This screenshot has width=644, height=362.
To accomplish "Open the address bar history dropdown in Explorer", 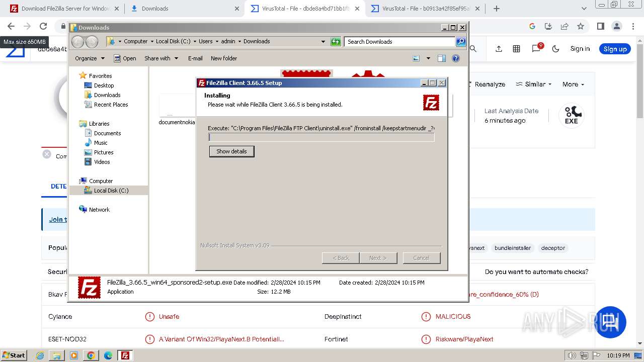I will pos(323,42).
